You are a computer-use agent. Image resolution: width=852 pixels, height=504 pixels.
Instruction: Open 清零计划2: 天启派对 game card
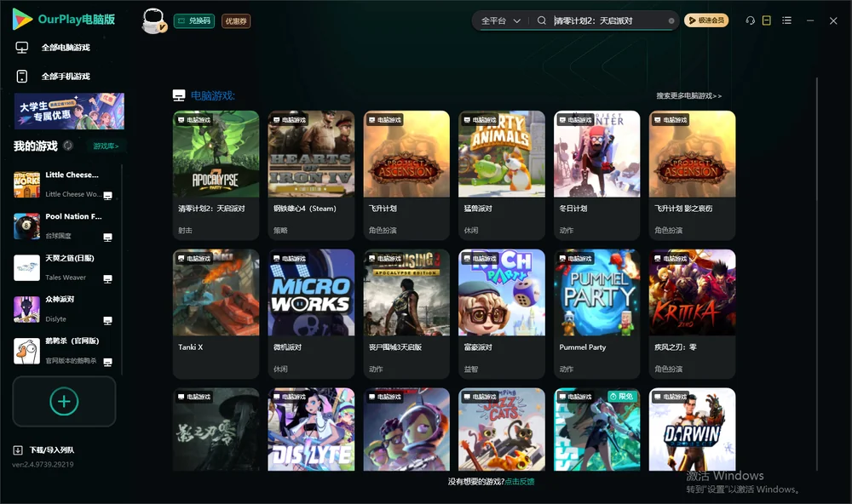pyautogui.click(x=216, y=175)
